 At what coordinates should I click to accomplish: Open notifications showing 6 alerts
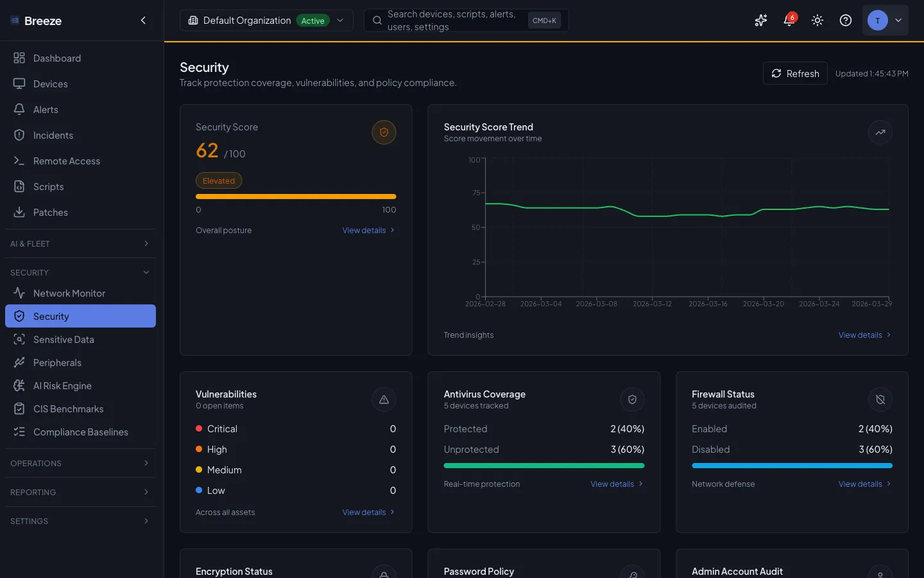pos(789,21)
